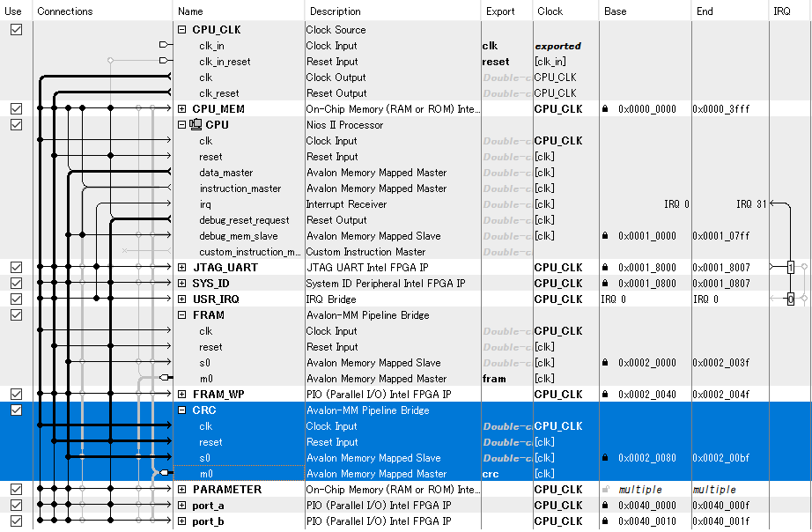The height and width of the screenshot is (532, 812).
Task: Click base address 0x0001_8000
Action: tap(646, 267)
